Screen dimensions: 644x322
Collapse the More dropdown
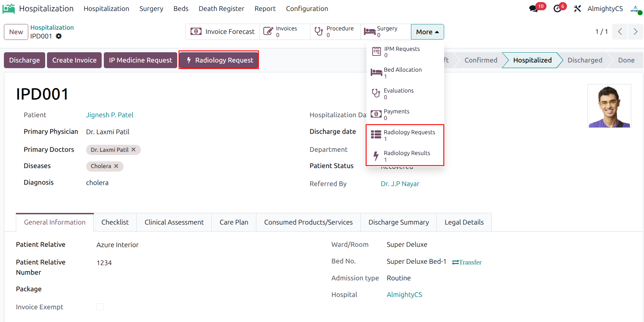pos(428,32)
